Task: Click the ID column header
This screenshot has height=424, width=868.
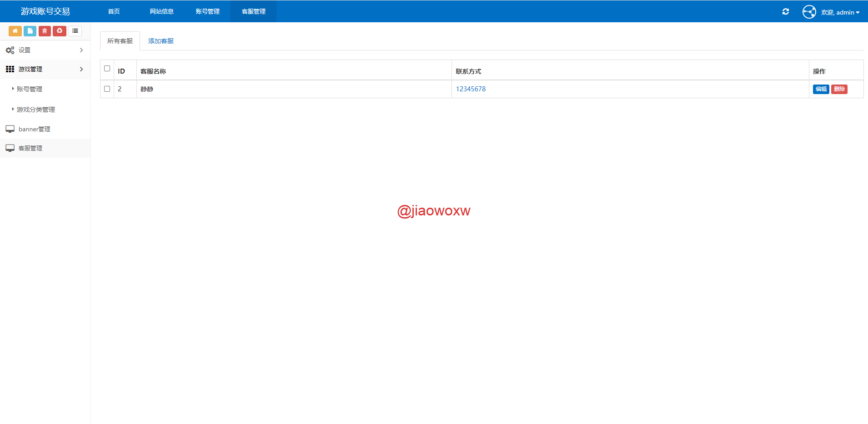Action: 125,70
